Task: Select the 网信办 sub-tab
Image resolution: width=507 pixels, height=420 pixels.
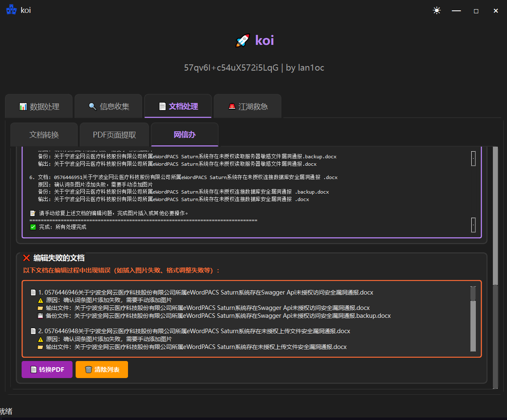Action: 185,135
